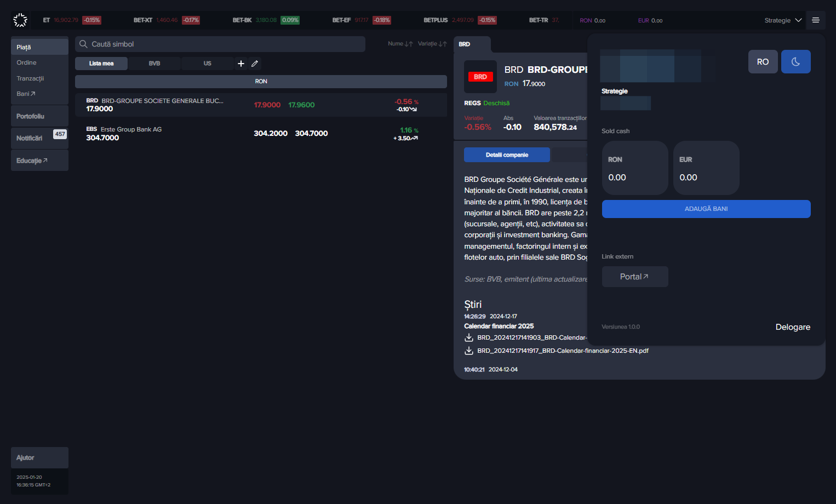This screenshot has width=836, height=504.
Task: Switch to the US tab
Action: coord(207,64)
